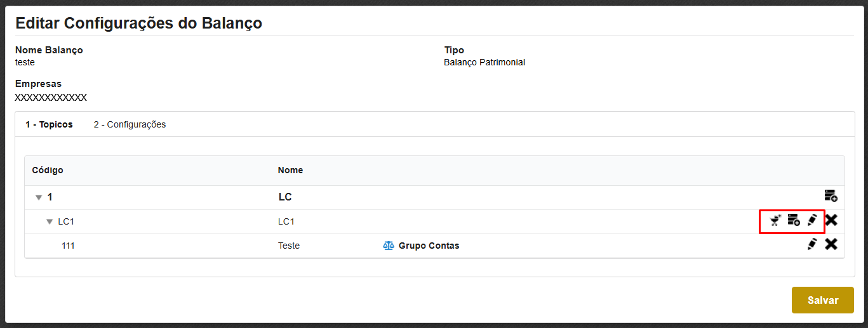This screenshot has width=868, height=328.
Task: Click the baby carriage icon in the LC1 row
Action: [775, 220]
